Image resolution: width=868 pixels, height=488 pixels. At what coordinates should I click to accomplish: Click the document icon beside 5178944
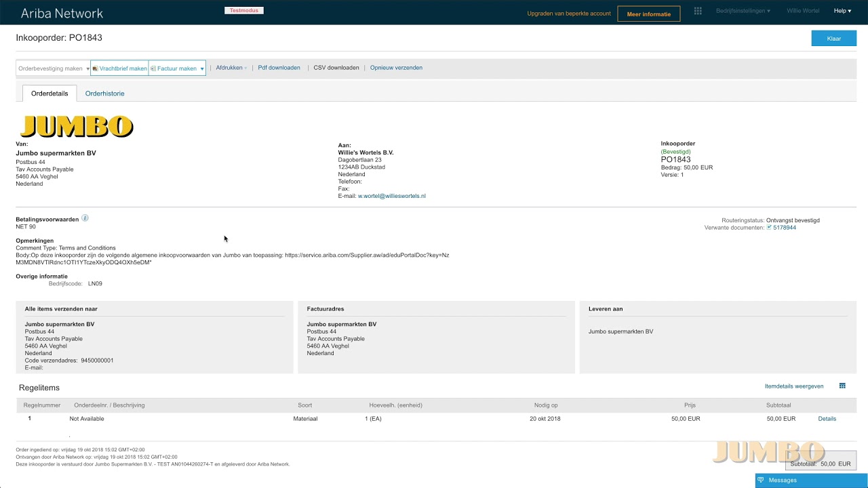coord(769,228)
